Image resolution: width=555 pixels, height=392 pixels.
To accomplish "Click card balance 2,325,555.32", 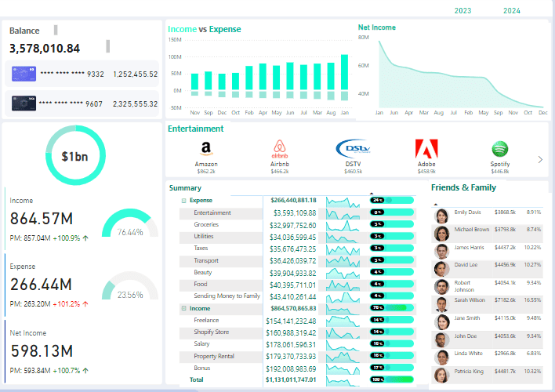I will click(135, 103).
